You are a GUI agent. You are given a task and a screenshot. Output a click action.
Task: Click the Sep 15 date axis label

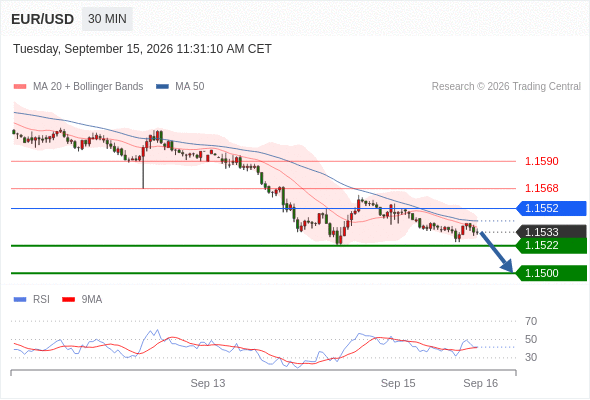(398, 383)
